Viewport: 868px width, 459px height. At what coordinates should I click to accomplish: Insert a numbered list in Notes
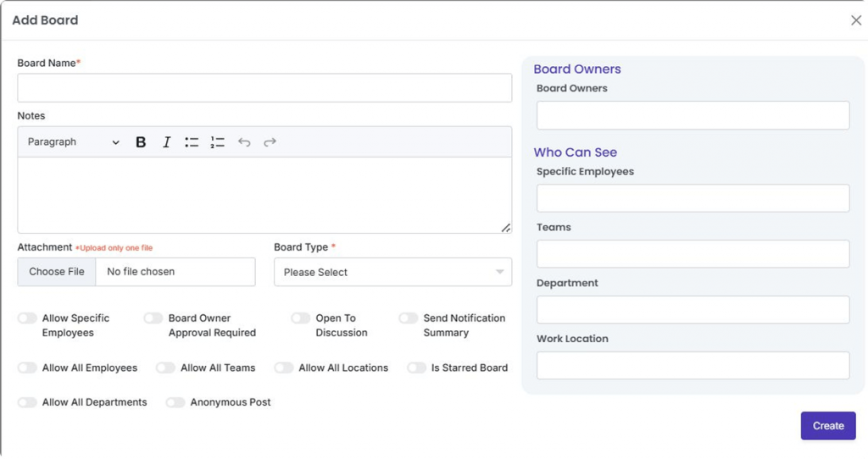[218, 142]
